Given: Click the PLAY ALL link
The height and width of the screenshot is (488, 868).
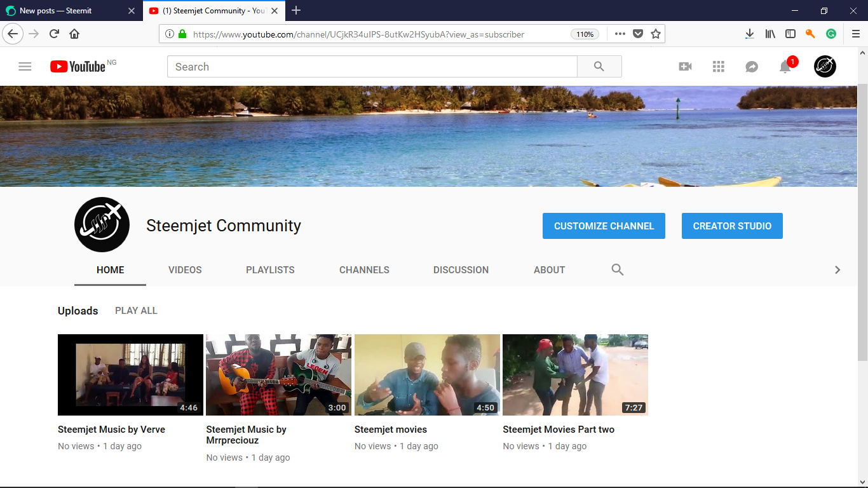Looking at the screenshot, I should point(136,311).
